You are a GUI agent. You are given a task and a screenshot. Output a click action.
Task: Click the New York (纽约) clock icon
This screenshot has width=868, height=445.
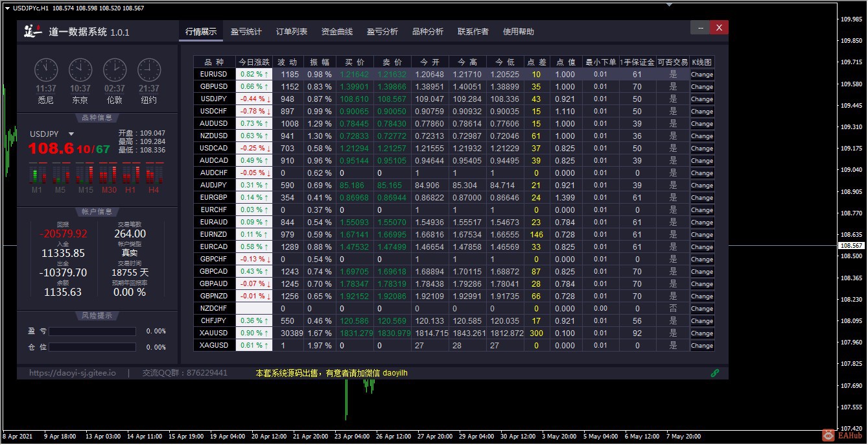click(149, 70)
